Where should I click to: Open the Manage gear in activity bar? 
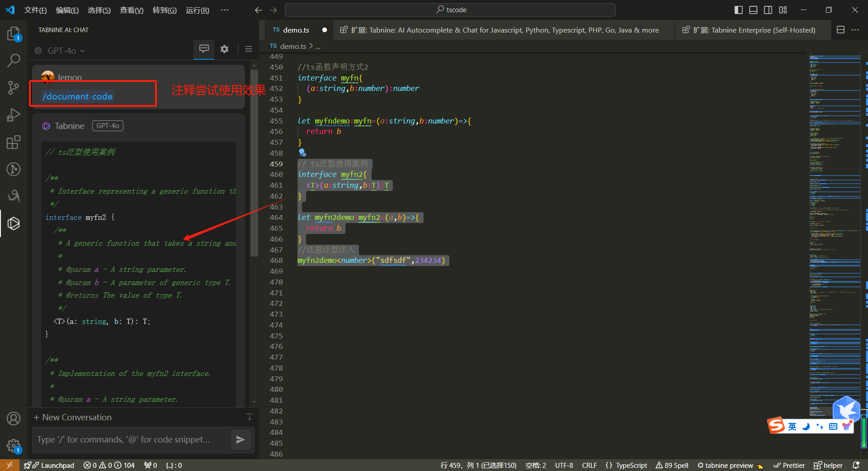pyautogui.click(x=14, y=446)
